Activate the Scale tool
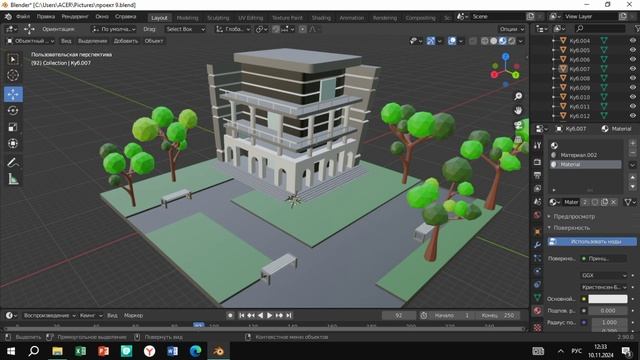 (13, 127)
